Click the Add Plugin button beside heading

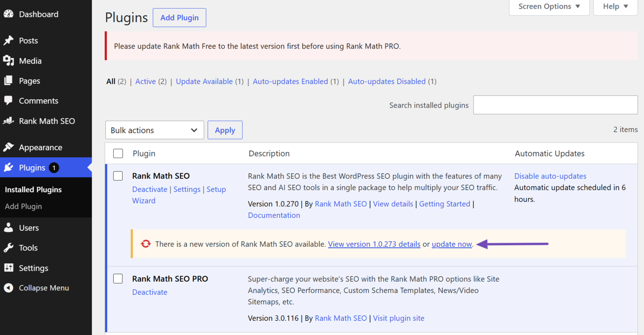point(179,17)
